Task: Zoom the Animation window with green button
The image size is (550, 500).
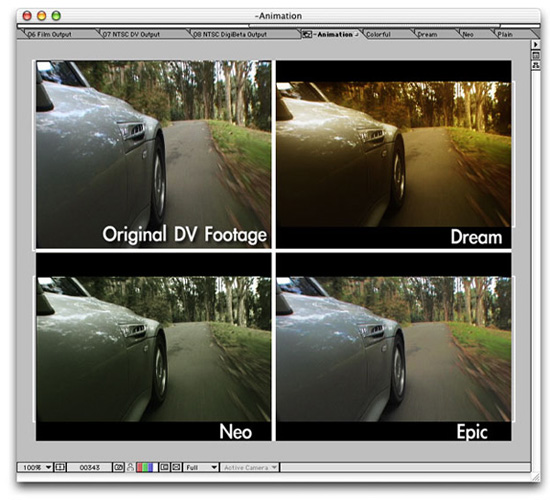Action: point(56,15)
